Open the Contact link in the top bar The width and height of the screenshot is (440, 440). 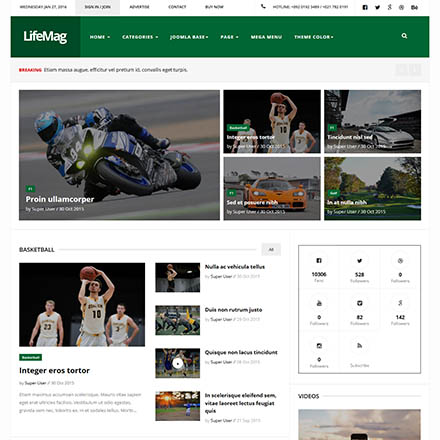click(x=177, y=7)
